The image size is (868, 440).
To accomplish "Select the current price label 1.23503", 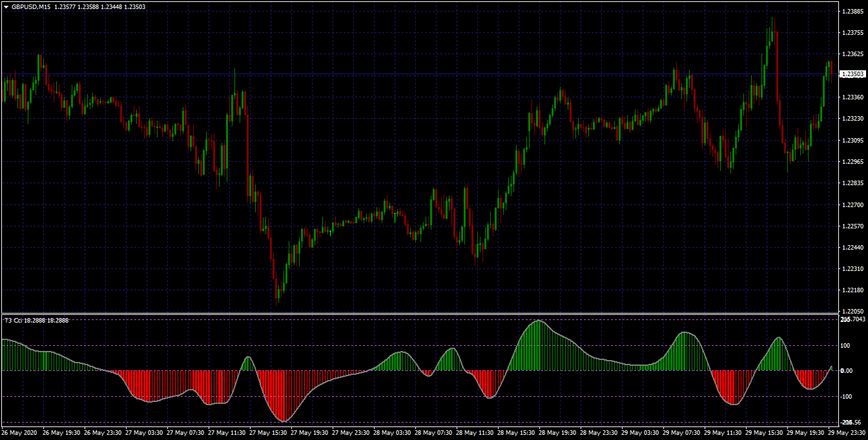I will click(x=852, y=74).
